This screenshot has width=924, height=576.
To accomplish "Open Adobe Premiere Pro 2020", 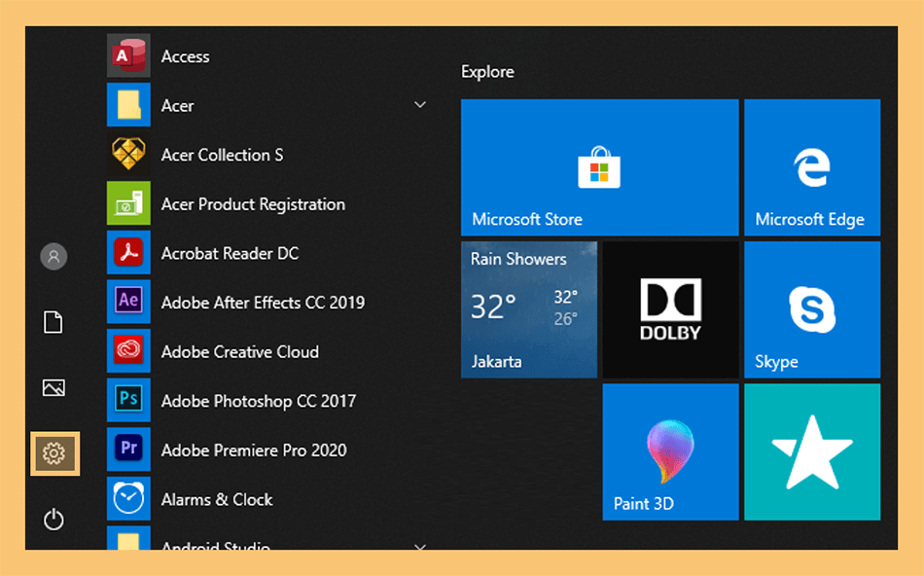I will (x=267, y=450).
